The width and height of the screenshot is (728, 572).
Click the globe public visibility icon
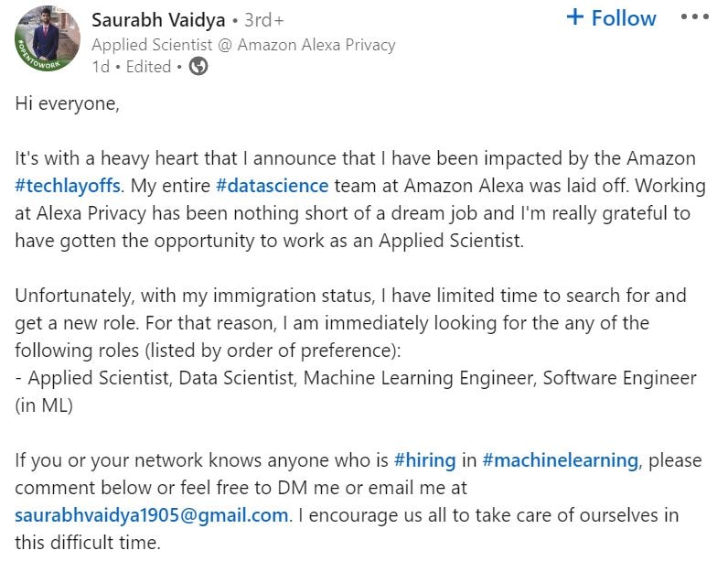pyautogui.click(x=198, y=66)
